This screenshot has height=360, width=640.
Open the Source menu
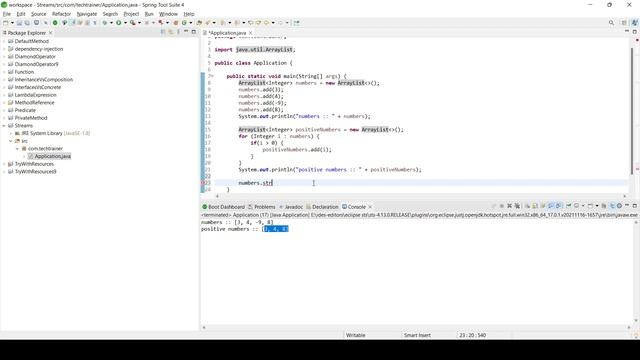pyautogui.click(x=39, y=14)
